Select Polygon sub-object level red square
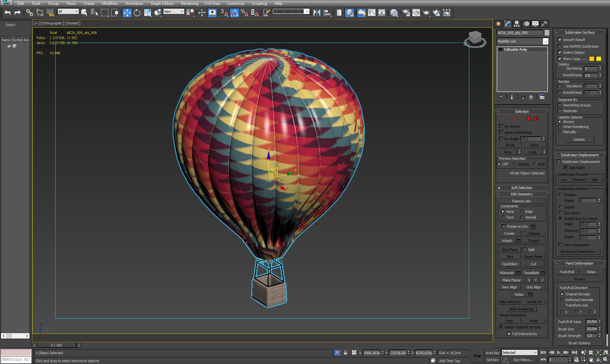610x364 pixels. 529,118
